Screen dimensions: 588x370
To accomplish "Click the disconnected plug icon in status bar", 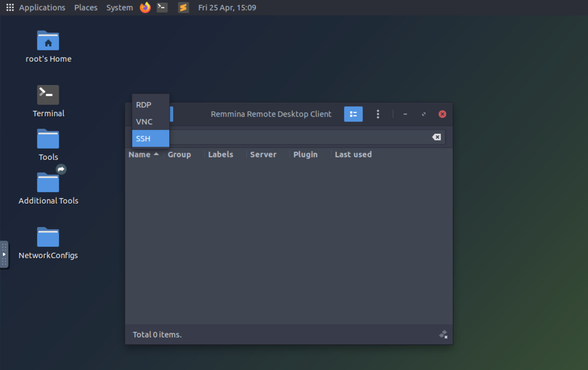I will click(x=443, y=334).
